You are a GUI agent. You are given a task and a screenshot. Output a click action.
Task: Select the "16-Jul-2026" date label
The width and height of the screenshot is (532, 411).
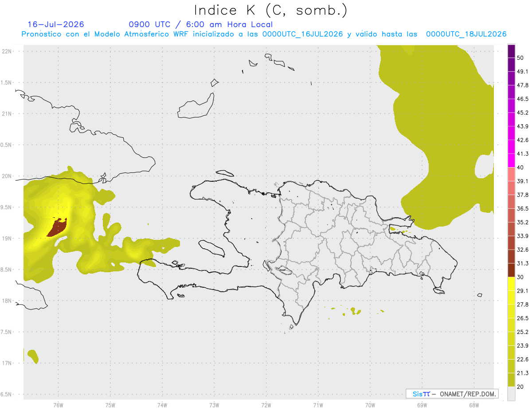(55, 24)
